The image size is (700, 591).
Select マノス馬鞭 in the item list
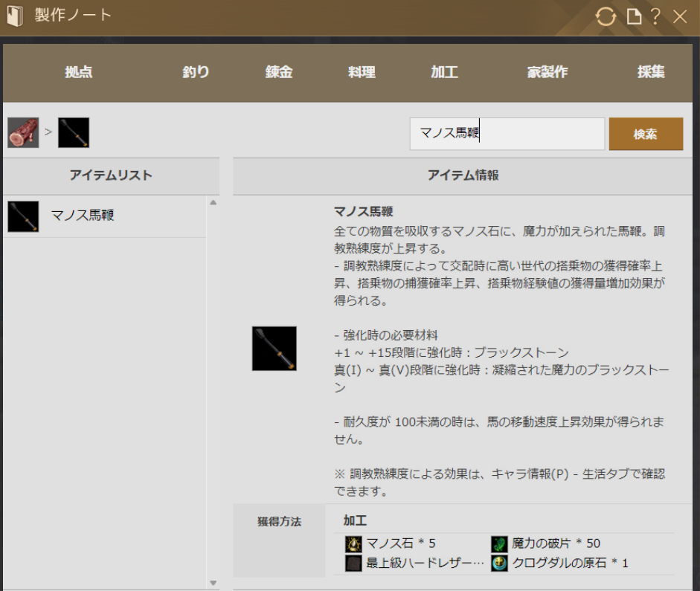coord(83,216)
